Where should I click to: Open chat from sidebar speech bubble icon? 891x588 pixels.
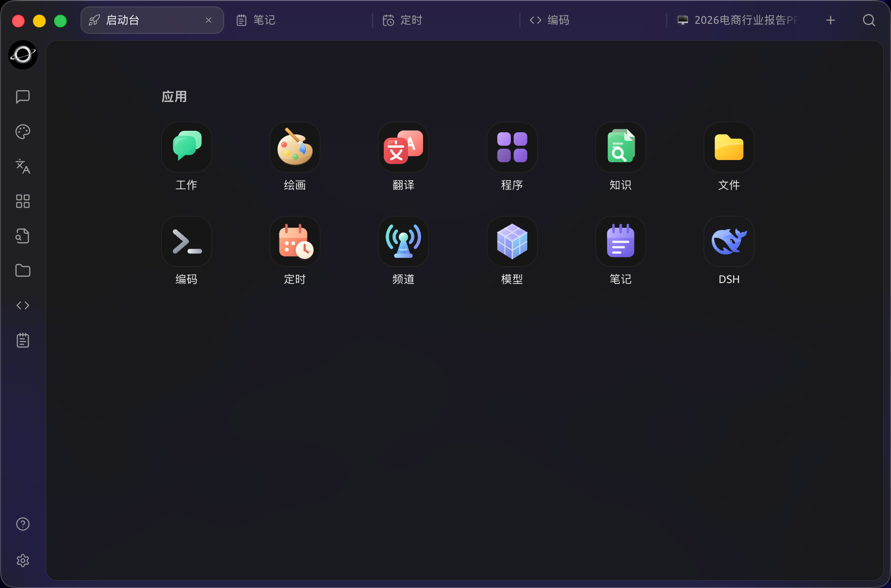pyautogui.click(x=23, y=96)
